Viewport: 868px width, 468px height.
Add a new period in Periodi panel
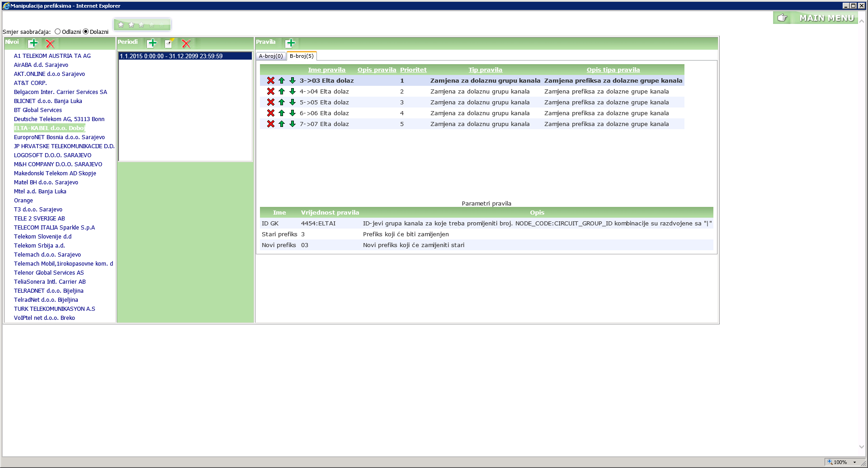152,43
